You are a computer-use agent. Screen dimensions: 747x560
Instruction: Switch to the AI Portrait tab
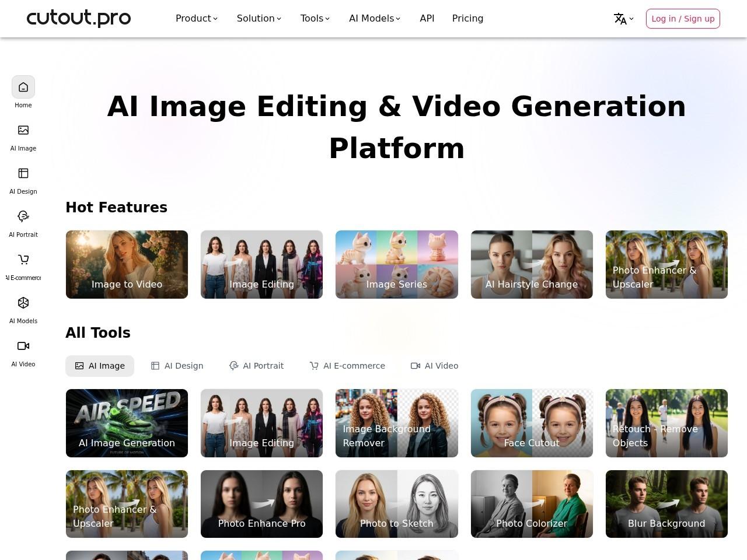256,366
